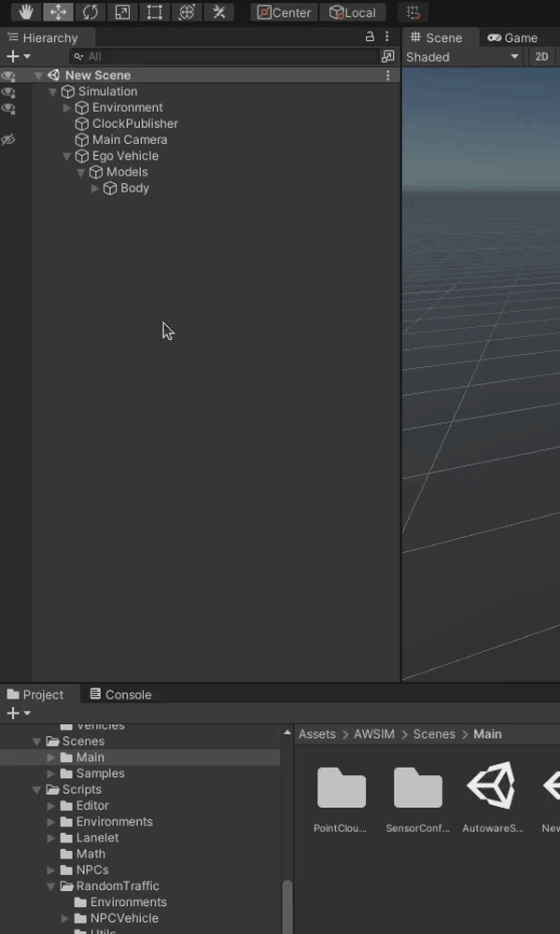This screenshot has width=560, height=934.
Task: Expand the Lanelet folder
Action: (x=51, y=838)
